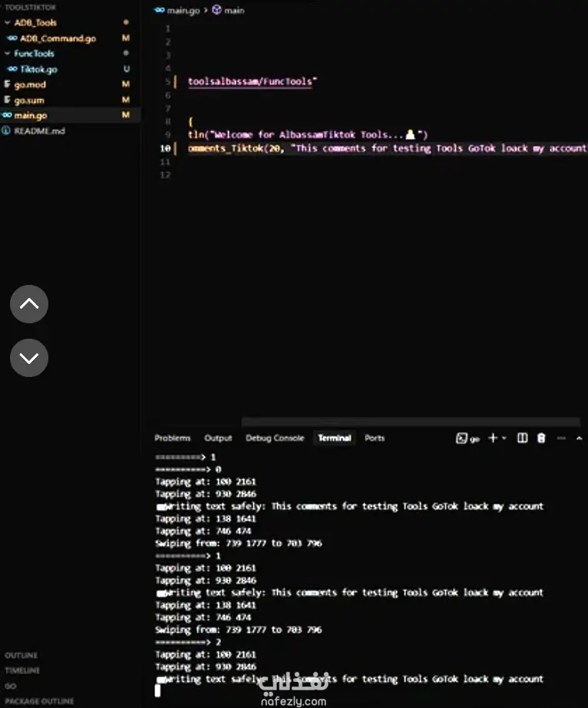This screenshot has width=588, height=708.
Task: Click line number 10 in editor
Action: click(x=165, y=148)
